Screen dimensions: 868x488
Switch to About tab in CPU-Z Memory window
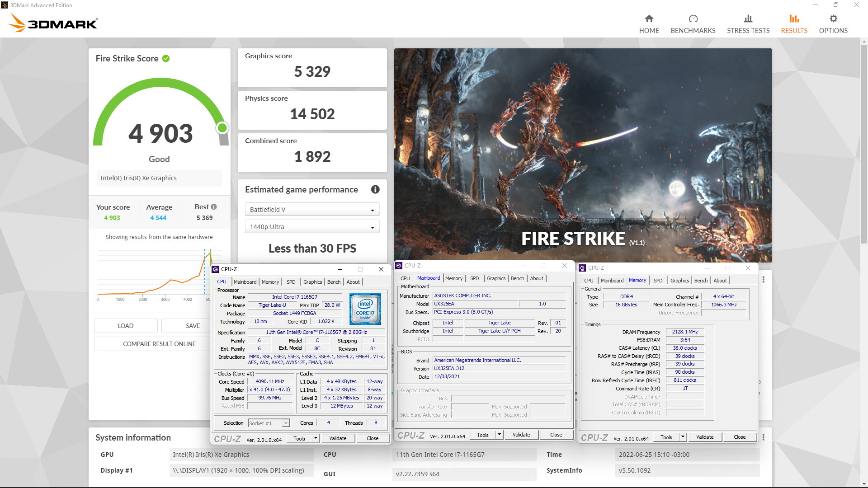click(720, 281)
